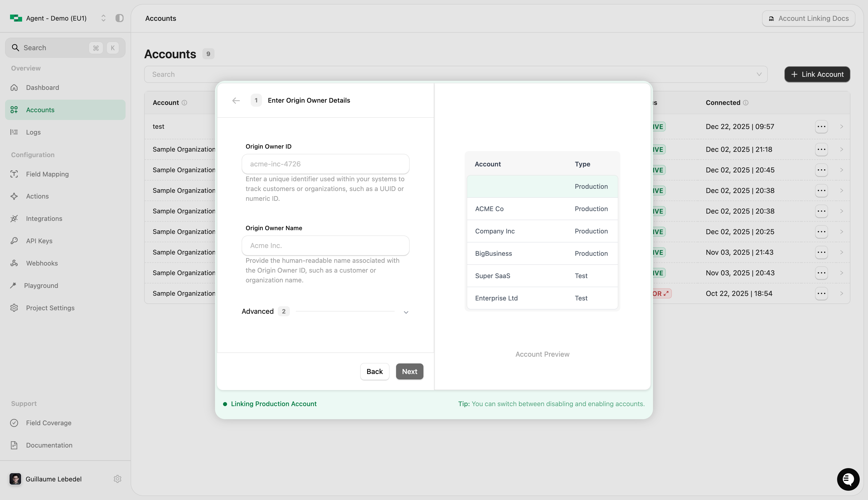Click the back arrow in the linking modal

tap(236, 100)
